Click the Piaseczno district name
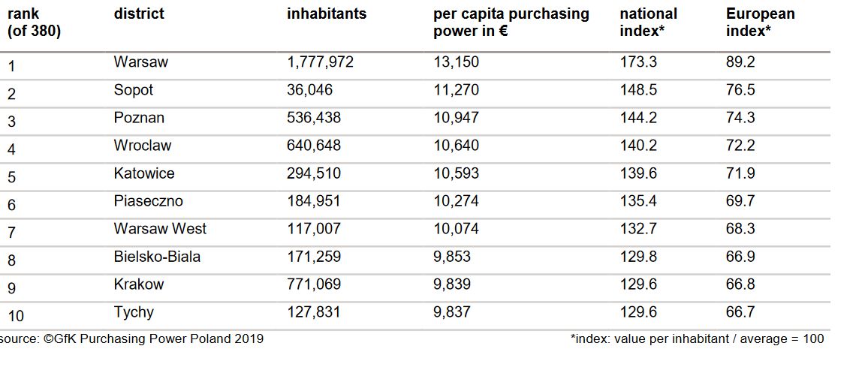The height and width of the screenshot is (370, 868). click(148, 201)
